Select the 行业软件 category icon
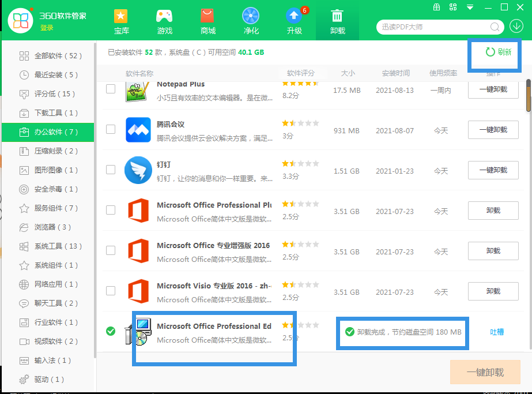The width and height of the screenshot is (532, 394). (24, 322)
